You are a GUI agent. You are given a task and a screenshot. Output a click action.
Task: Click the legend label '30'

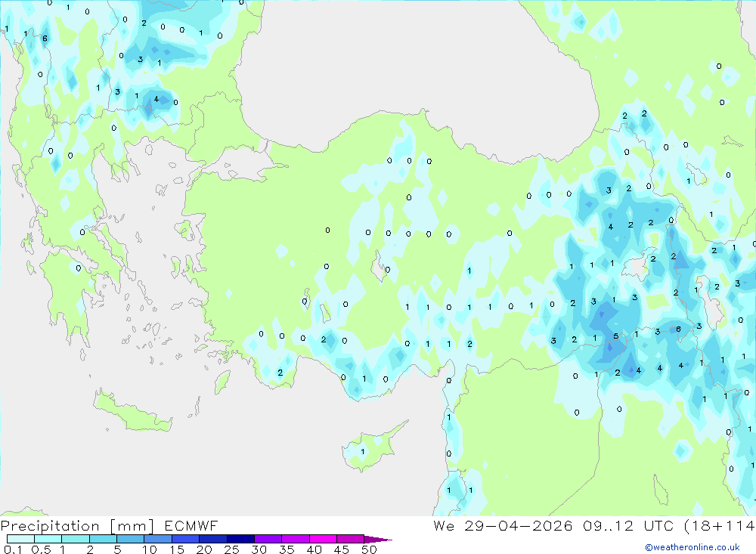pyautogui.click(x=259, y=549)
